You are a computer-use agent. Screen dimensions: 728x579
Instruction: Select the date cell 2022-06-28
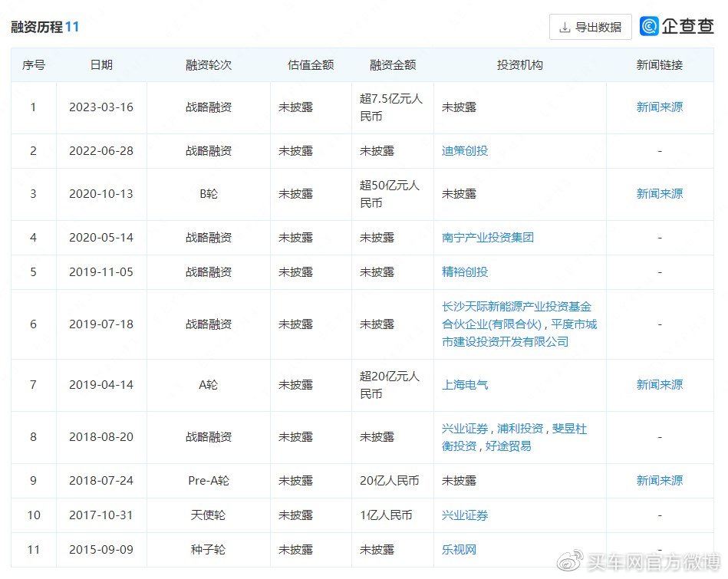[101, 151]
